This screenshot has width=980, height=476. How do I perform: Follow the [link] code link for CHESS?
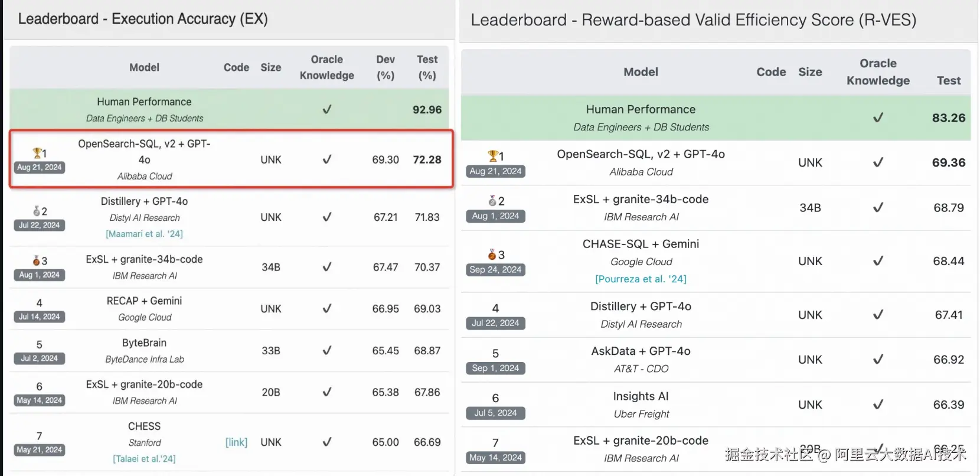[x=236, y=442]
